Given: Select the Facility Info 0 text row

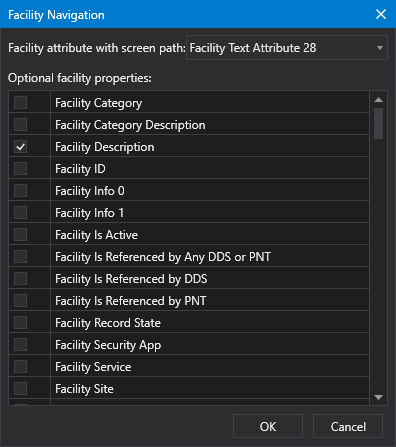Looking at the screenshot, I should point(210,191).
